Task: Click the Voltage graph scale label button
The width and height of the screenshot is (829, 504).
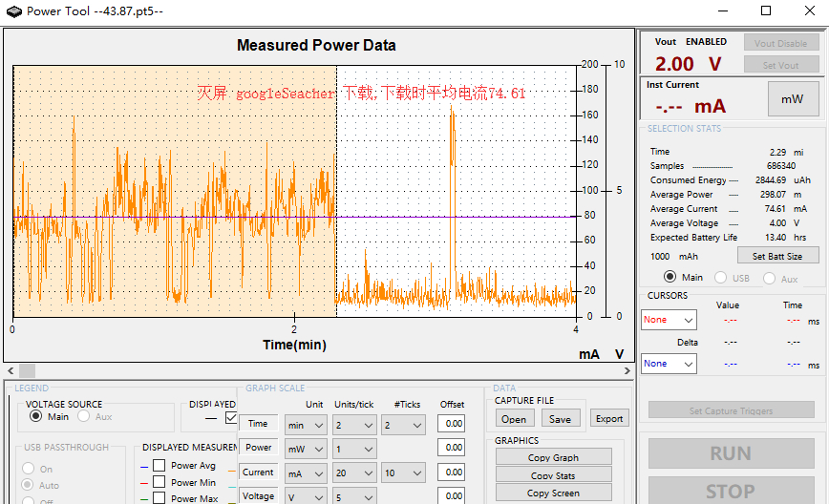Action: 259,495
